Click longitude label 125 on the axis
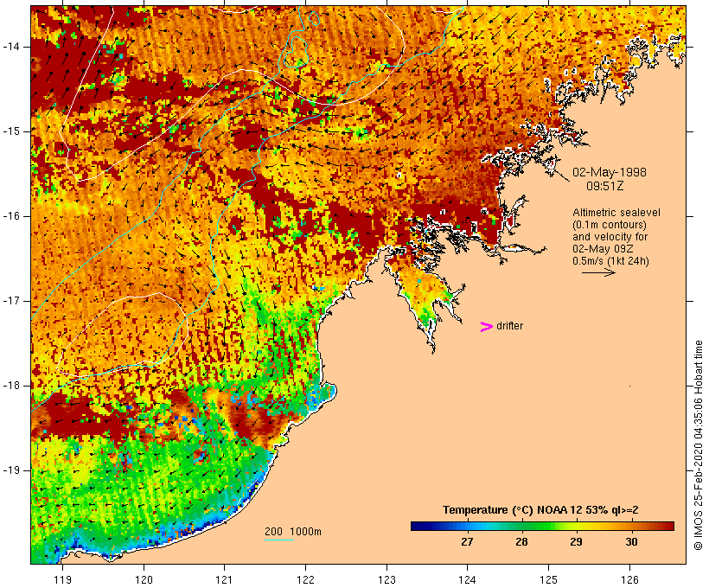The image size is (709, 588). [548, 580]
